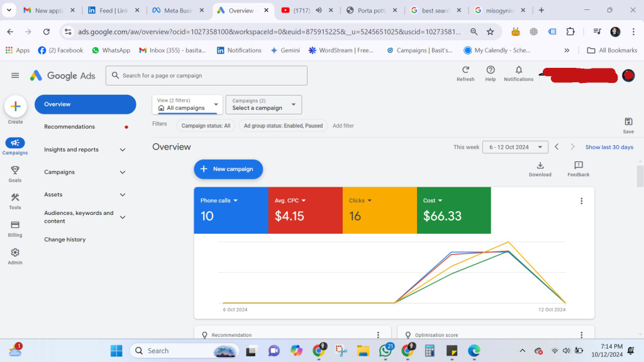Click Show last 30 days link
The width and height of the screenshot is (644, 362).
609,147
